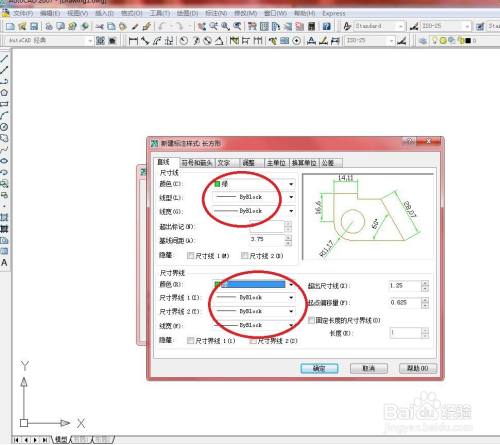Increase 超出尺寸线 value with spinner up
Viewport: 500px width, 445px height.
425,283
